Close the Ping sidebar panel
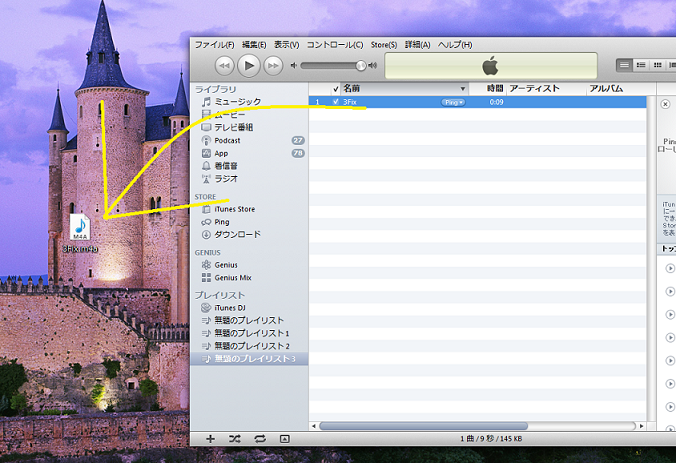 665,104
